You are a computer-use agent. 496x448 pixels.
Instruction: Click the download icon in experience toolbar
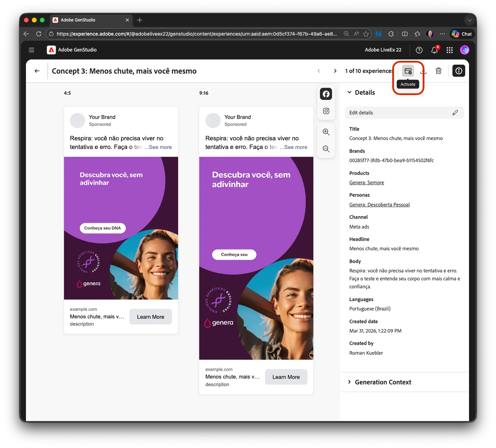point(423,71)
